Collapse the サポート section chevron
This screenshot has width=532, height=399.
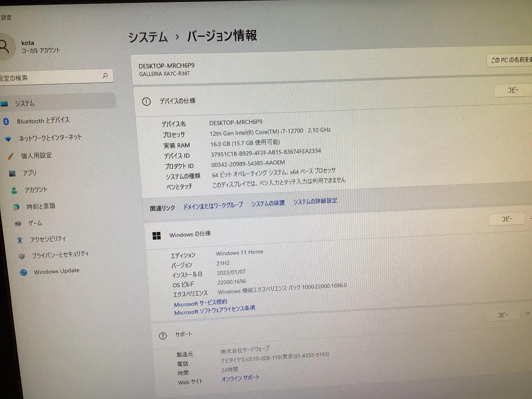pos(528,313)
